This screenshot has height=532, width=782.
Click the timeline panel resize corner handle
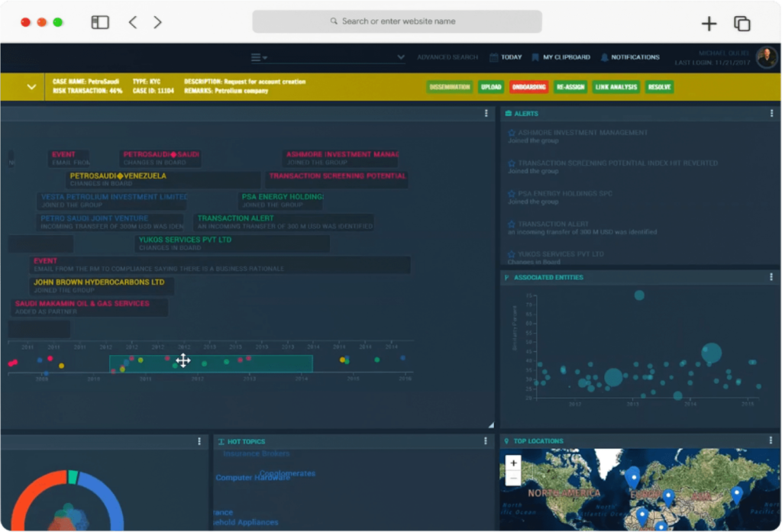click(491, 425)
